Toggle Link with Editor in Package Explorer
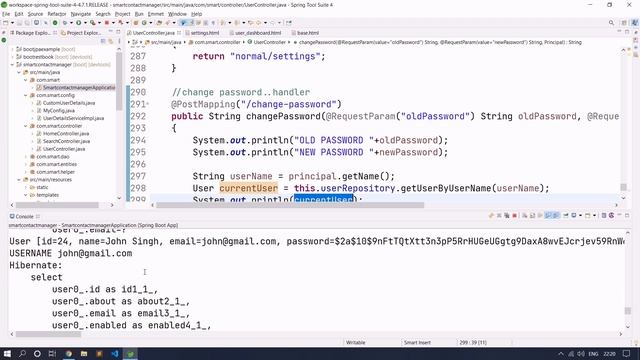Screen dimensions: 640x360 [x=110, y=41]
